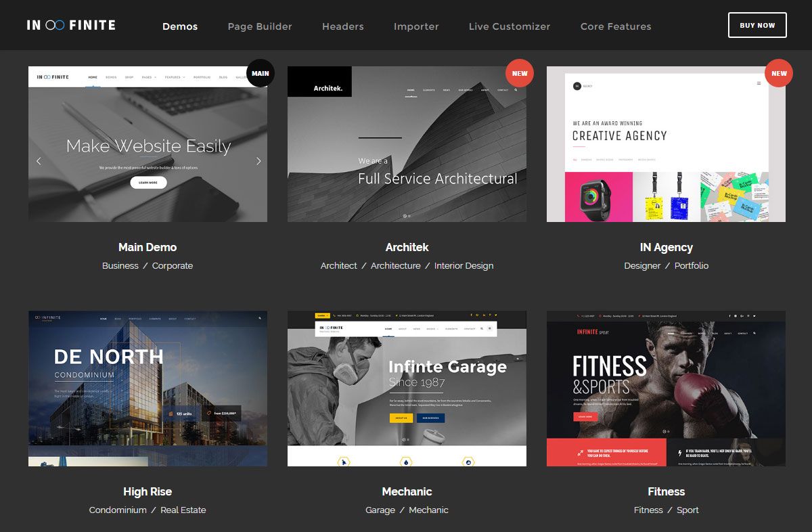Open the Fitness demo thumbnail
Image resolution: width=812 pixels, height=532 pixels.
tap(666, 389)
